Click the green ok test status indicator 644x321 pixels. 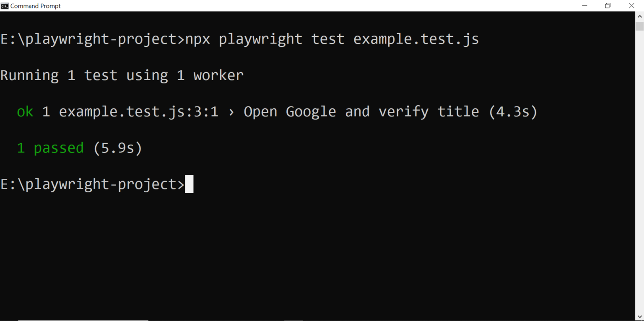(x=24, y=111)
